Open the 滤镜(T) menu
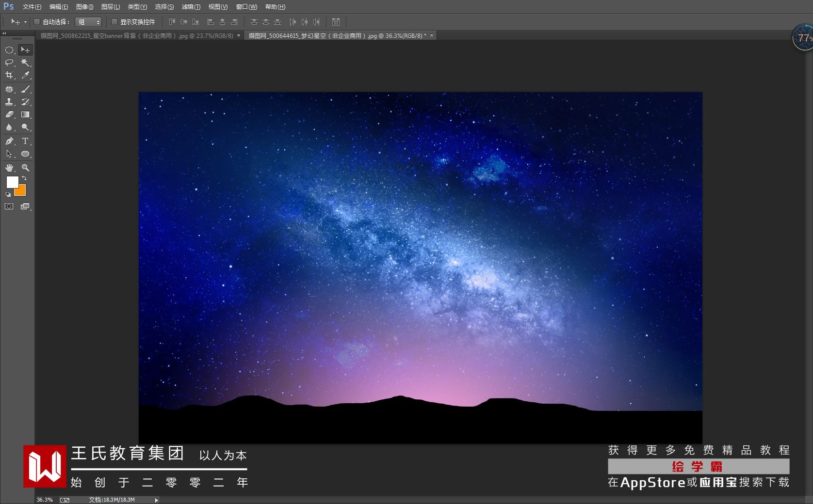813x504 pixels. [191, 7]
